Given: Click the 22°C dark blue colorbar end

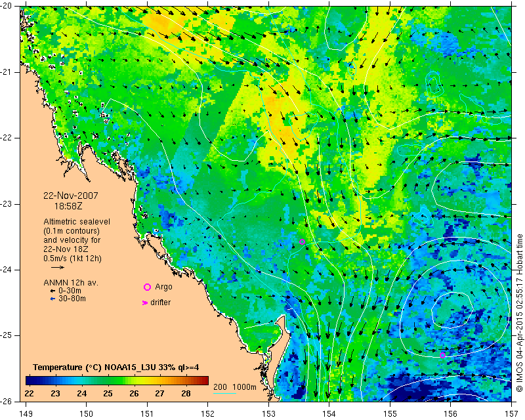Looking at the screenshot, I should [x=30, y=380].
